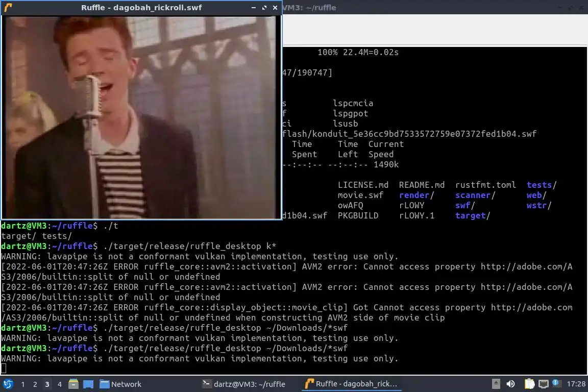This screenshot has height=392, width=588.
Task: Click 'rustfmt.toml' in terminal listing
Action: click(485, 185)
